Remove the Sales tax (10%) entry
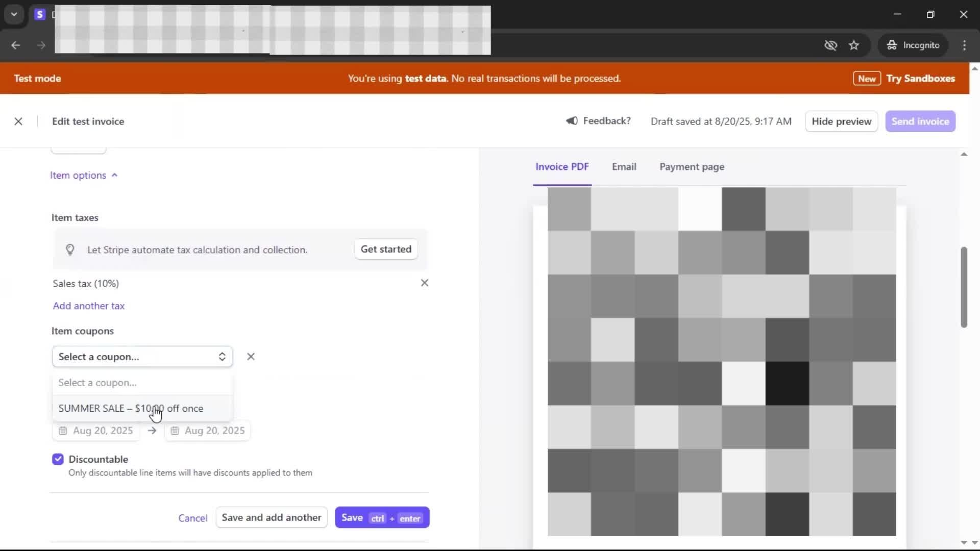 pyautogui.click(x=424, y=283)
